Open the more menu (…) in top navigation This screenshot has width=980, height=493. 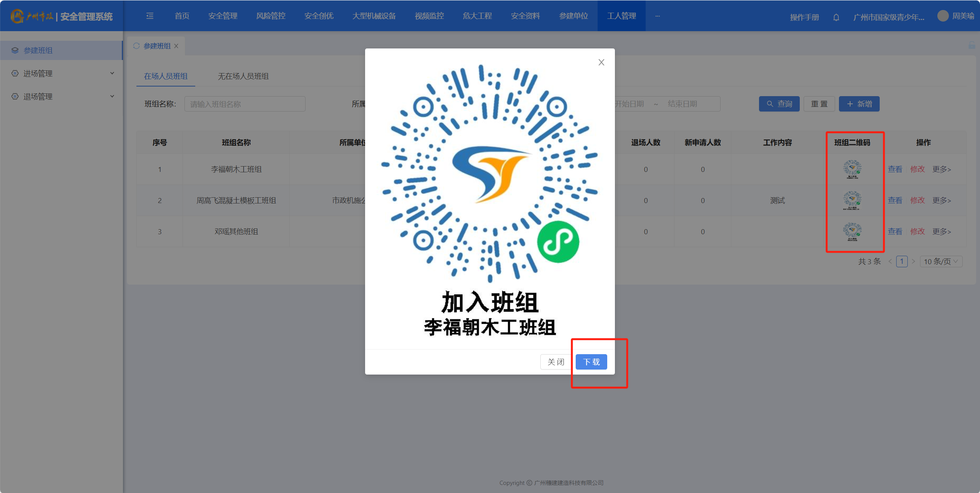658,16
